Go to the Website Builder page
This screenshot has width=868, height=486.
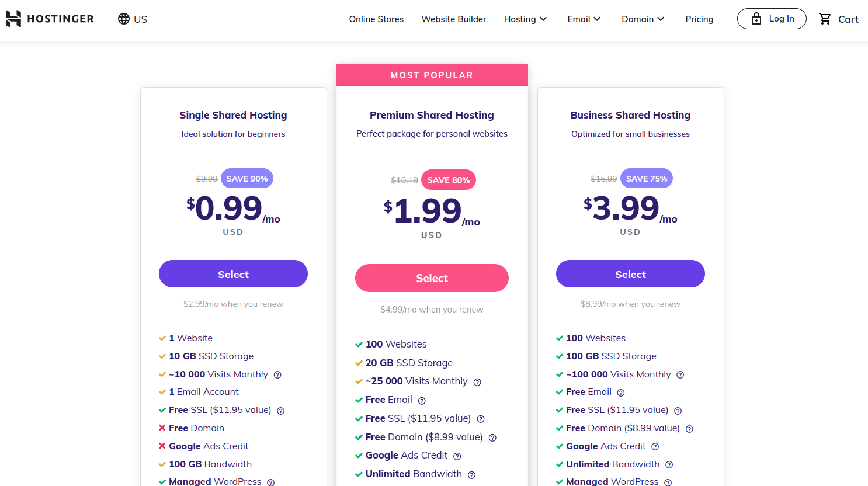[x=454, y=19]
